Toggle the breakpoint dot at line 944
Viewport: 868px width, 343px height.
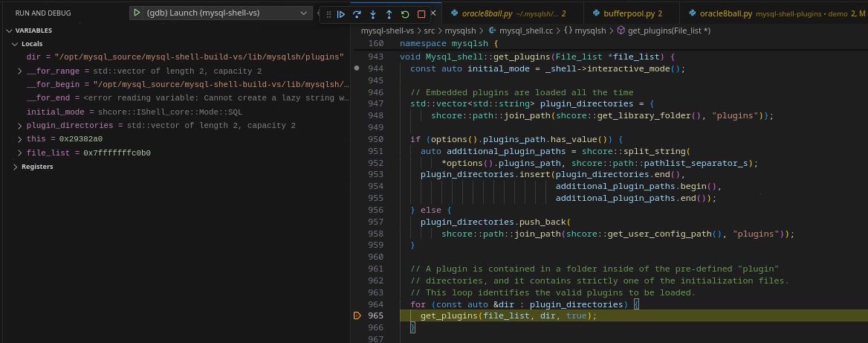pyautogui.click(x=357, y=68)
